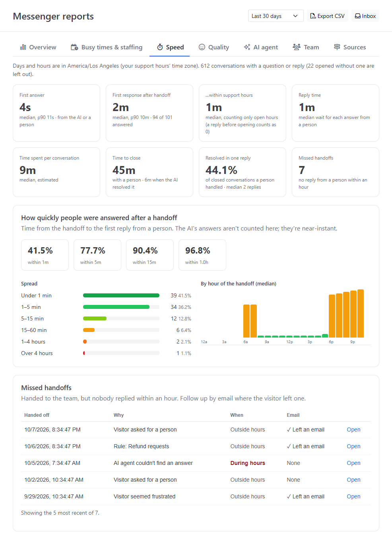Image resolution: width=392 pixels, height=537 pixels.
Task: Click the Email column header
Action: pyautogui.click(x=293, y=415)
